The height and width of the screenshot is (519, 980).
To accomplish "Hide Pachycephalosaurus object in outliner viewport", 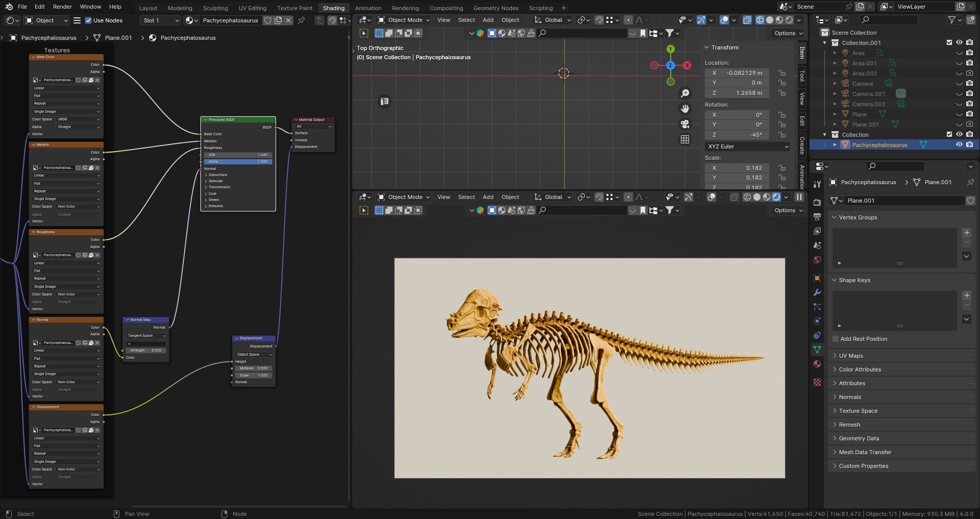I will click(x=959, y=145).
